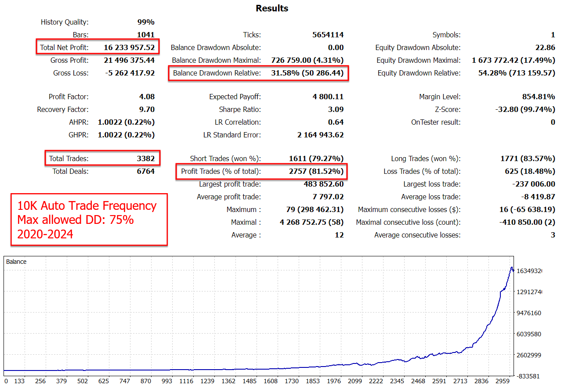Viewport: 568px width, 392px height.
Task: Select the 9476160 y-axis scale label
Action: tap(529, 313)
